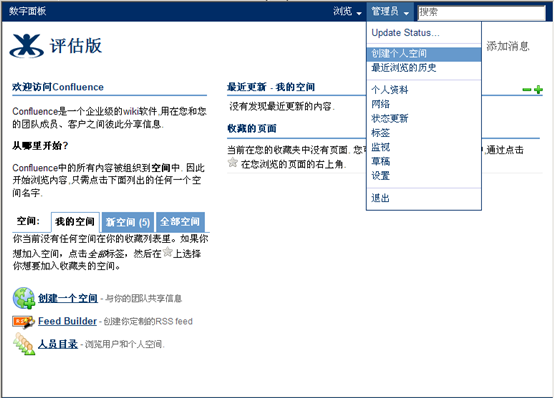Click the star icon in favorites text
Image resolution: width=554 pixels, height=398 pixels.
click(232, 162)
